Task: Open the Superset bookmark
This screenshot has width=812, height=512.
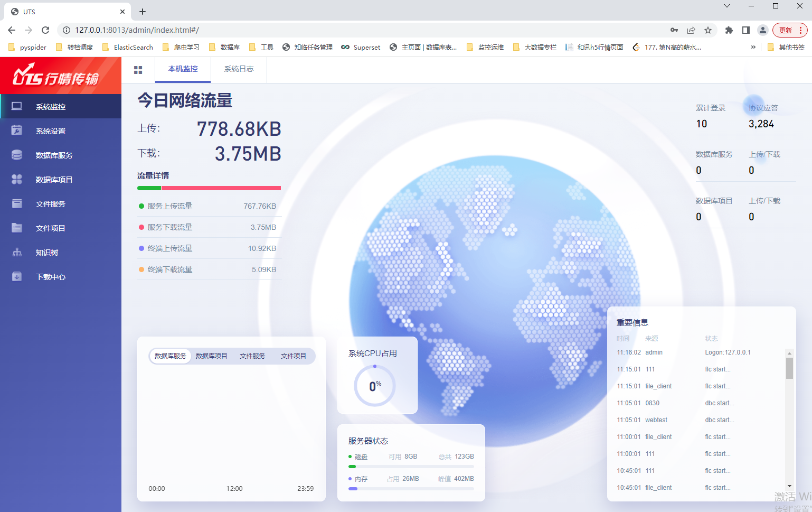Action: [361, 47]
